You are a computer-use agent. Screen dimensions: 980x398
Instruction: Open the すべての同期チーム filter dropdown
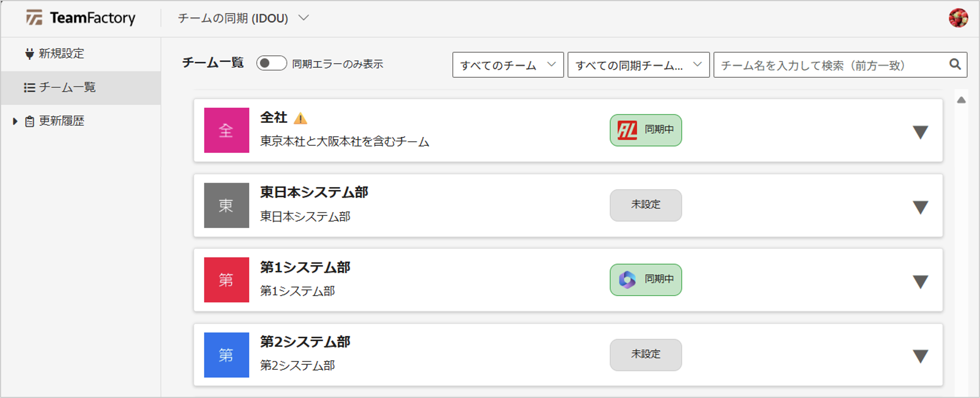pos(638,65)
